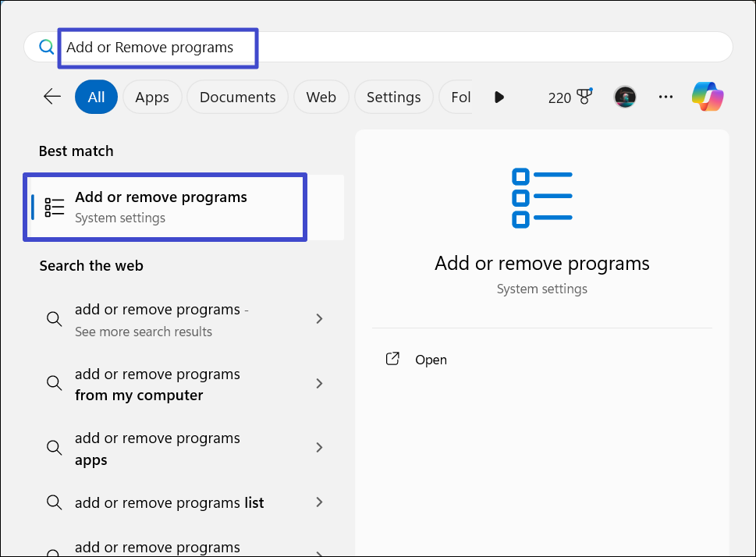This screenshot has width=756, height=557.
Task: Expand chevron for 'apps' suggestion
Action: pos(319,448)
